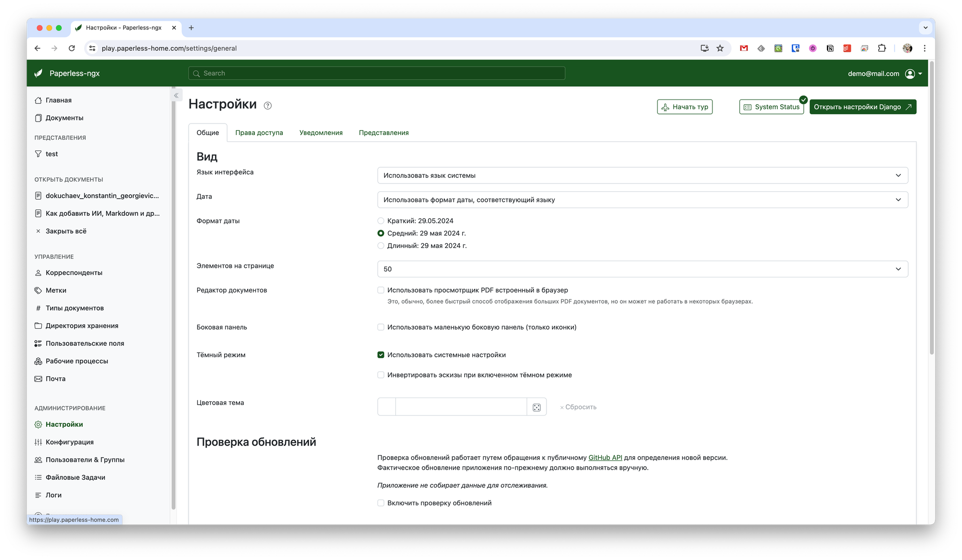962x560 pixels.
Task: Switch to Права доступа tab
Action: (x=259, y=133)
